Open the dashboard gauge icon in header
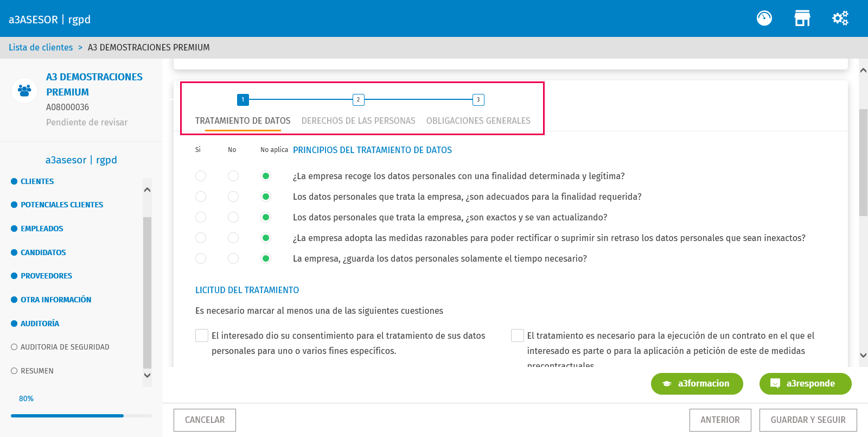This screenshot has height=437, width=868. tap(764, 18)
